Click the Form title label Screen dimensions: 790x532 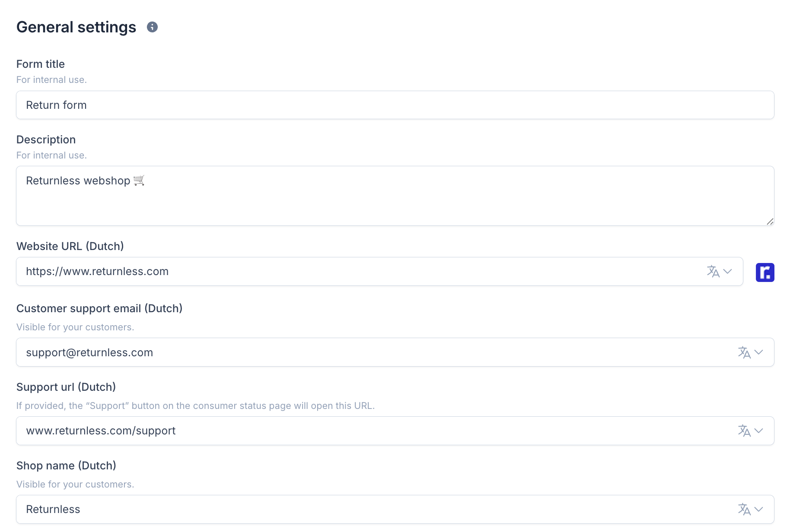(x=41, y=64)
